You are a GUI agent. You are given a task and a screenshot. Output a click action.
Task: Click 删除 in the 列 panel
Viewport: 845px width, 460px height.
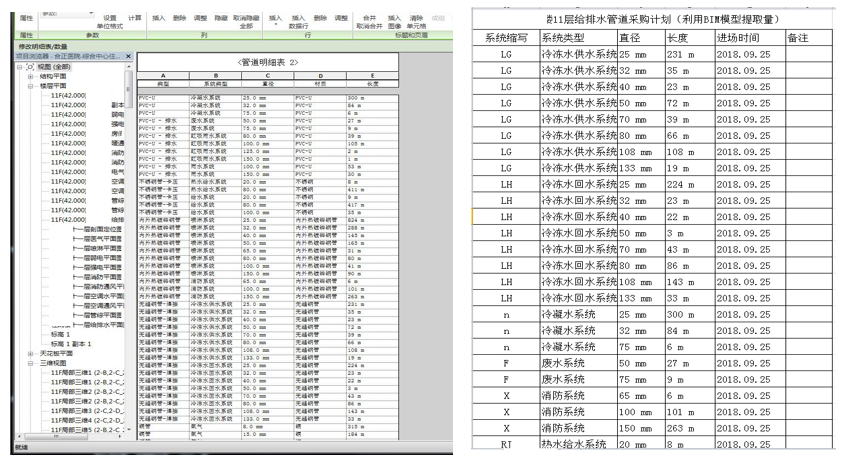tap(179, 18)
